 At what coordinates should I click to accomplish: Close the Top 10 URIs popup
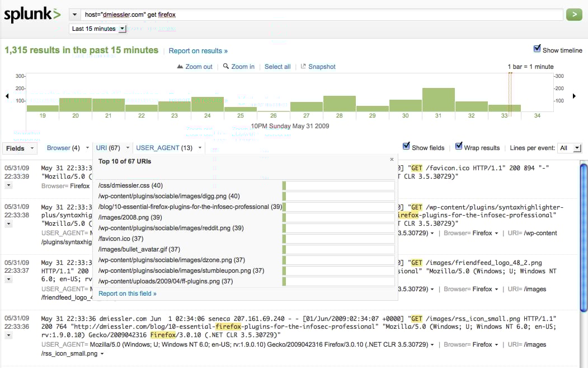[392, 160]
